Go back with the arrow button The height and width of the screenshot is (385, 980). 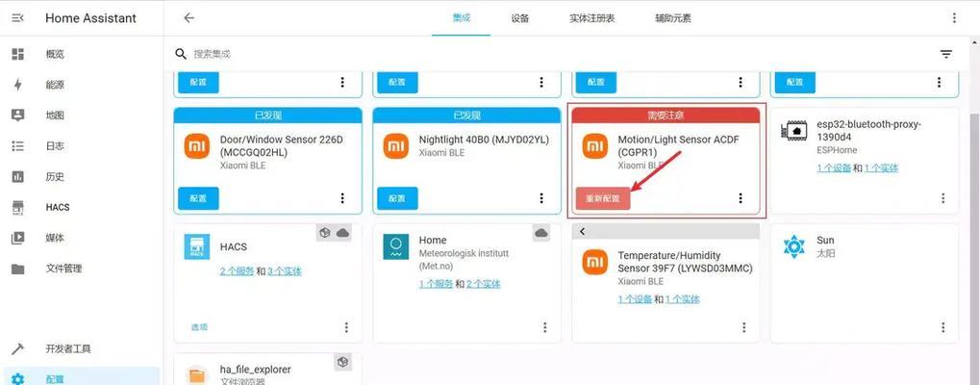coord(188,18)
